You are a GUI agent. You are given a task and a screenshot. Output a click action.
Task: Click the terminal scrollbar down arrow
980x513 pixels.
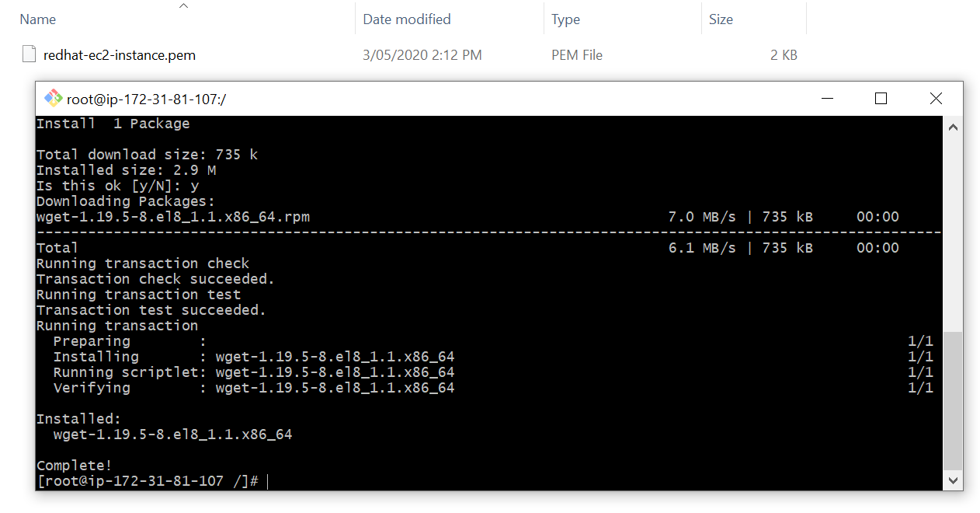953,480
